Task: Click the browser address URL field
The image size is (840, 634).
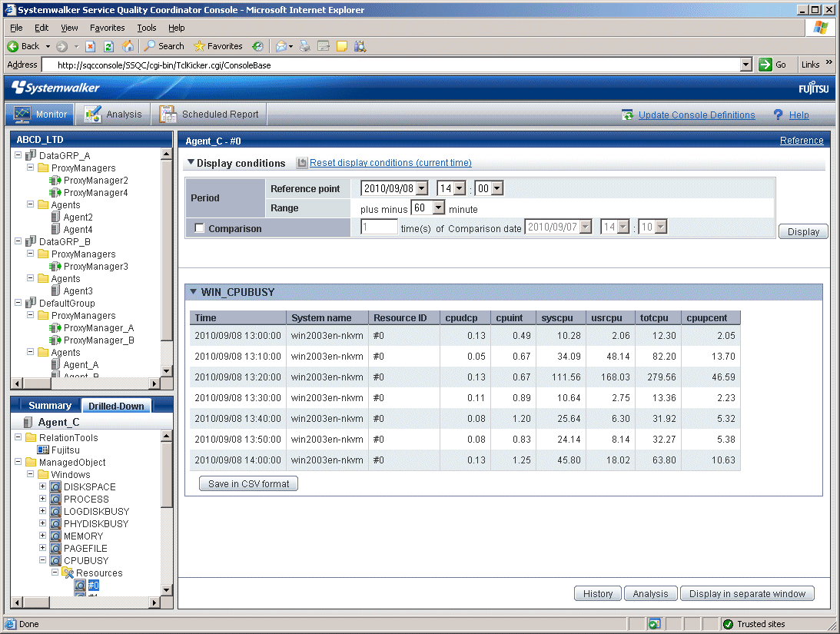Action: [x=391, y=65]
